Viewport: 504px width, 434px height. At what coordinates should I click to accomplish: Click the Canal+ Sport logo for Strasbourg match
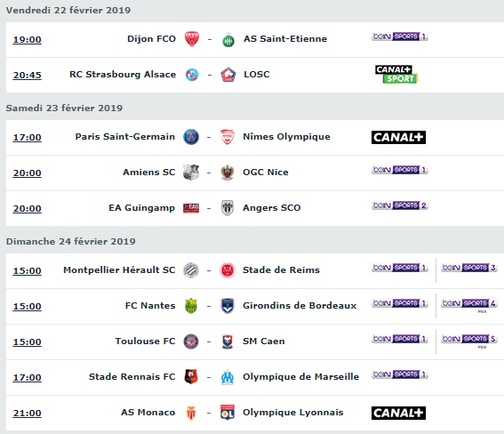(396, 75)
